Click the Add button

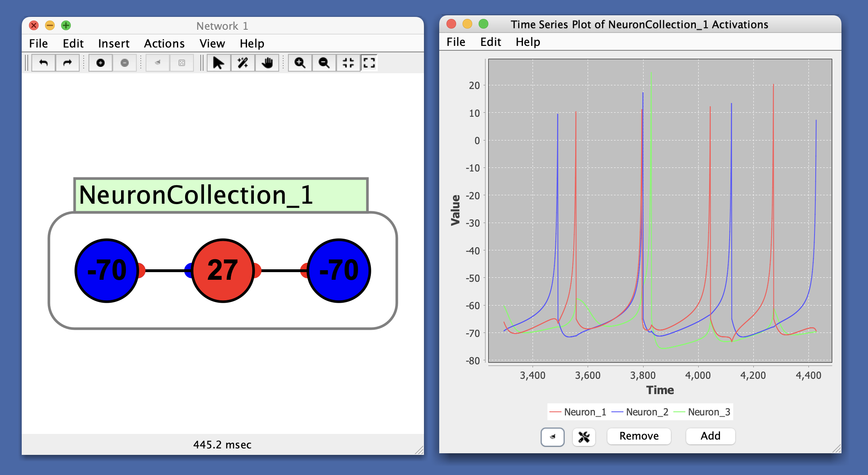pos(710,436)
